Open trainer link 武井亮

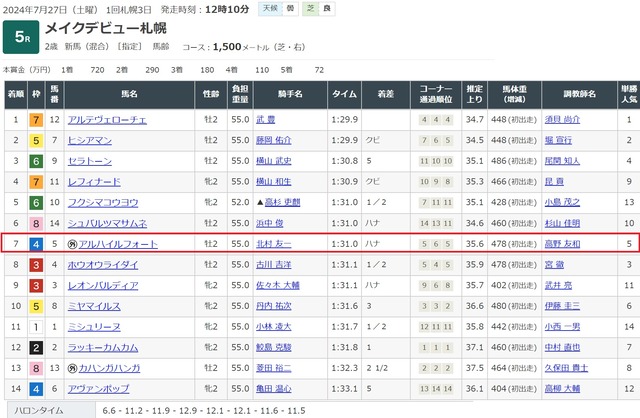[x=558, y=285]
